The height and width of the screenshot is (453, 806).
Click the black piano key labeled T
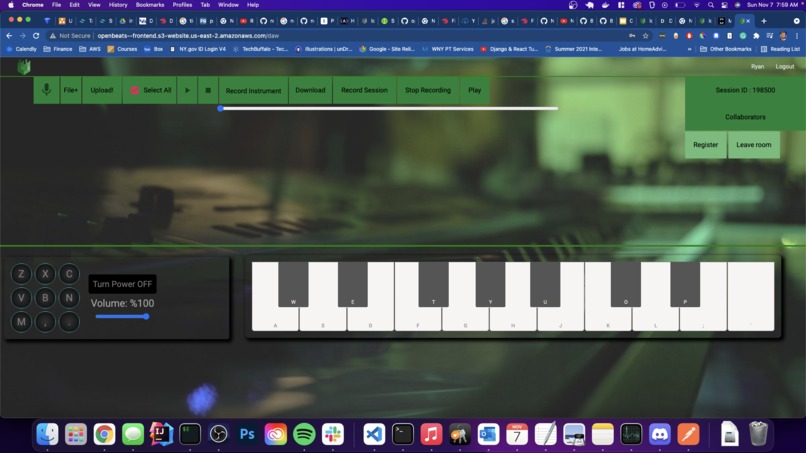pos(433,284)
